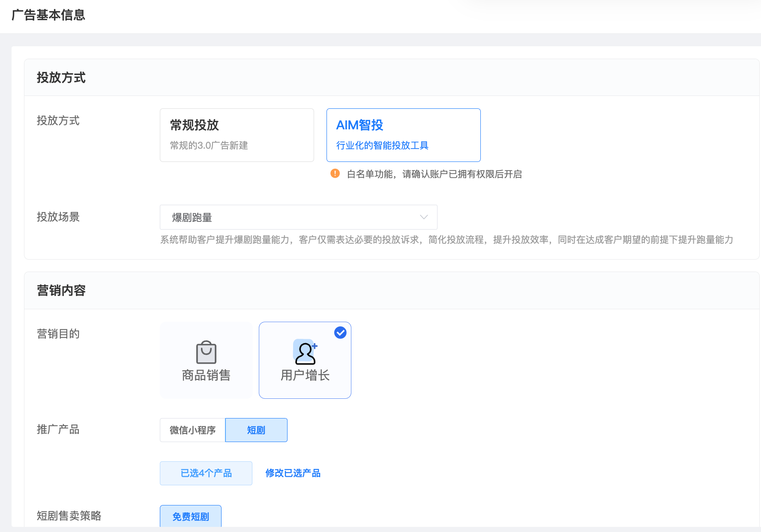This screenshot has height=532, width=761.
Task: Select the 常规投放 delivery mode card
Action: tap(237, 135)
